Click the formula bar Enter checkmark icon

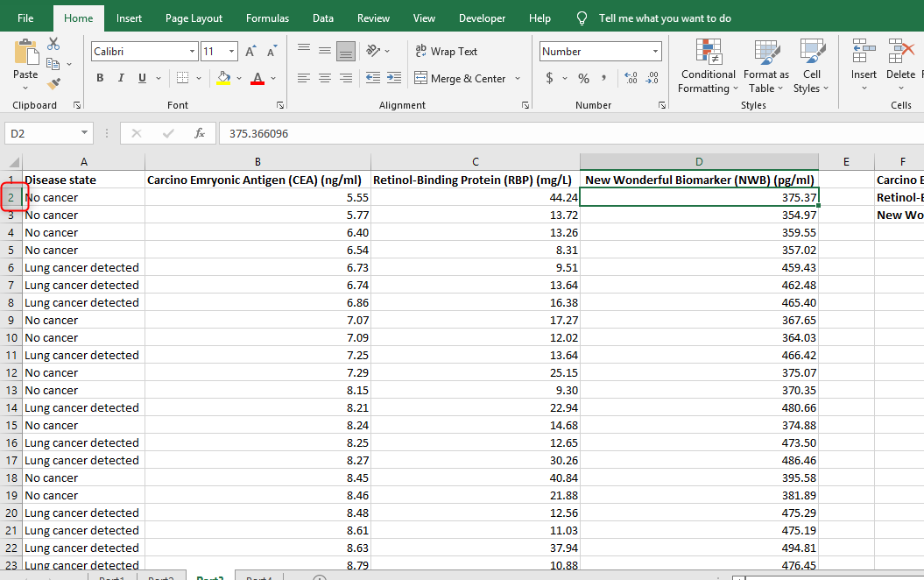(168, 133)
